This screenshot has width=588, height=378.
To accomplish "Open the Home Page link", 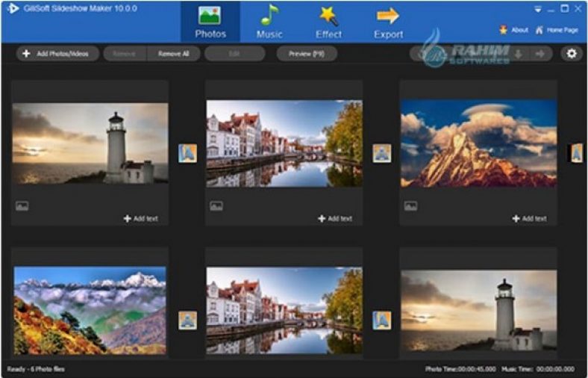I will (562, 30).
